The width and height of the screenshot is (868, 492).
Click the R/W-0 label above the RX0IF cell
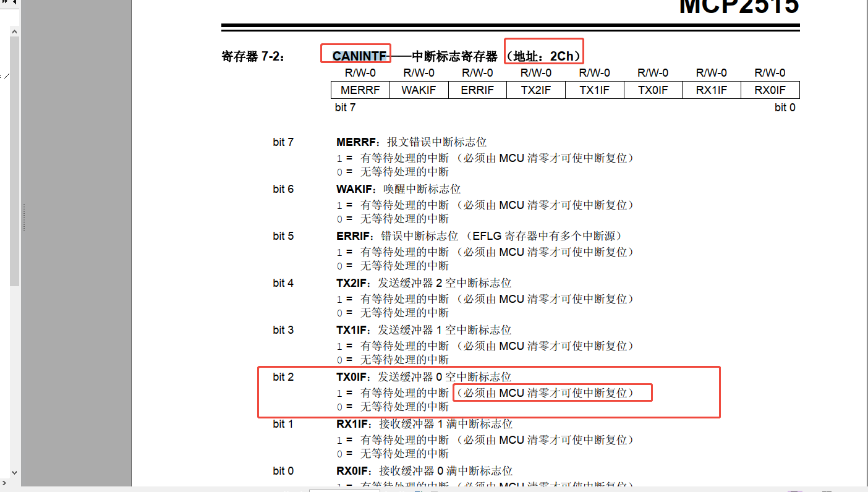click(x=770, y=73)
